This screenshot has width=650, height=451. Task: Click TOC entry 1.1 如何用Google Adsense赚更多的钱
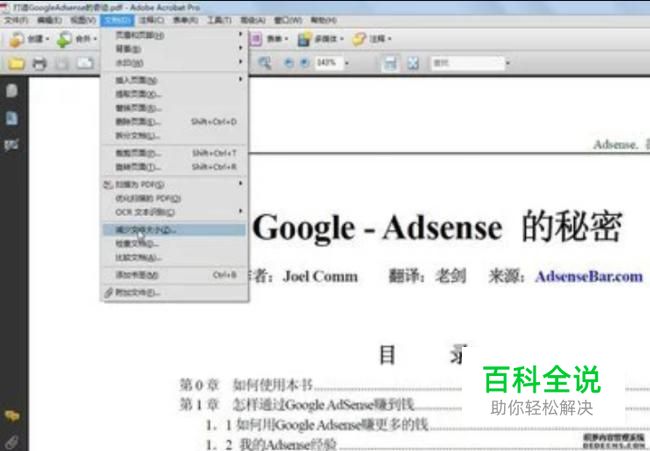[316, 424]
